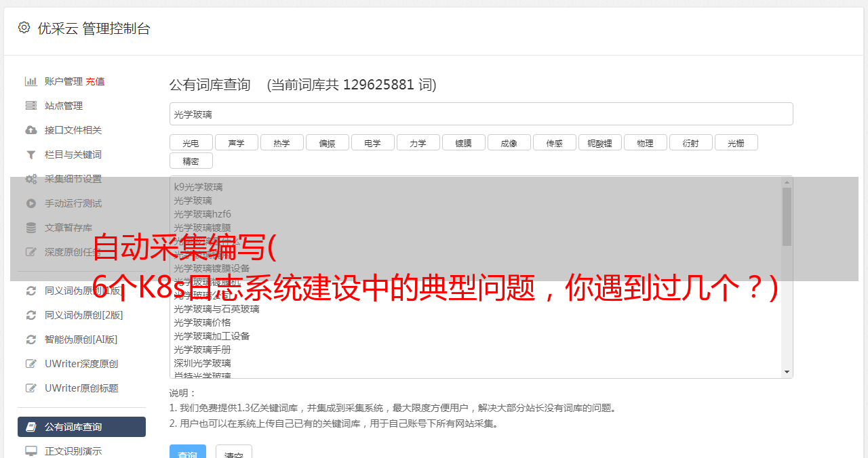Viewport: 868px width, 458px height.
Task: Open 站点管理 via its server icon
Action: click(x=31, y=106)
